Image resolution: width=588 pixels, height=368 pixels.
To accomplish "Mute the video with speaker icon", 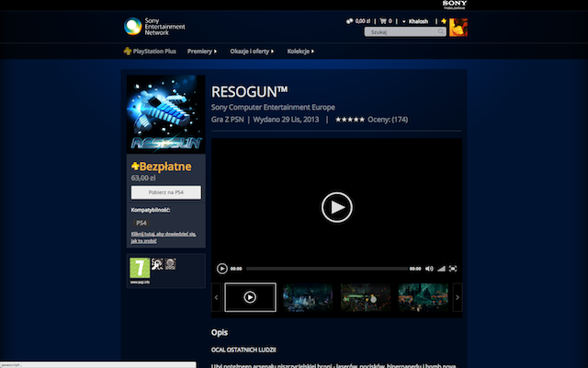I will click(x=429, y=269).
